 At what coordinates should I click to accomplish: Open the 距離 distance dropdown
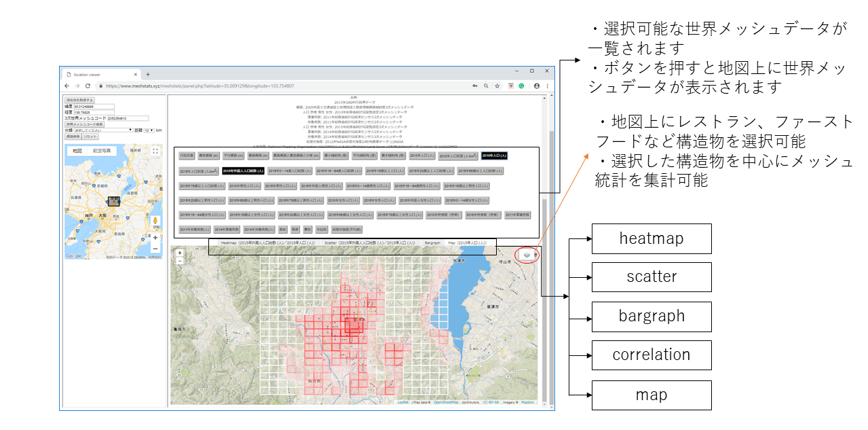point(149,130)
